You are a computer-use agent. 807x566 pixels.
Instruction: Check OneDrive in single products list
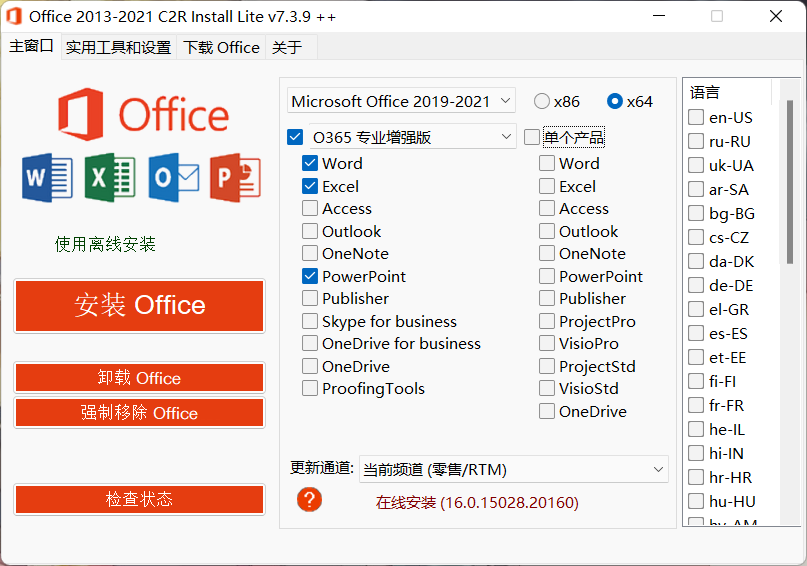[x=547, y=411]
